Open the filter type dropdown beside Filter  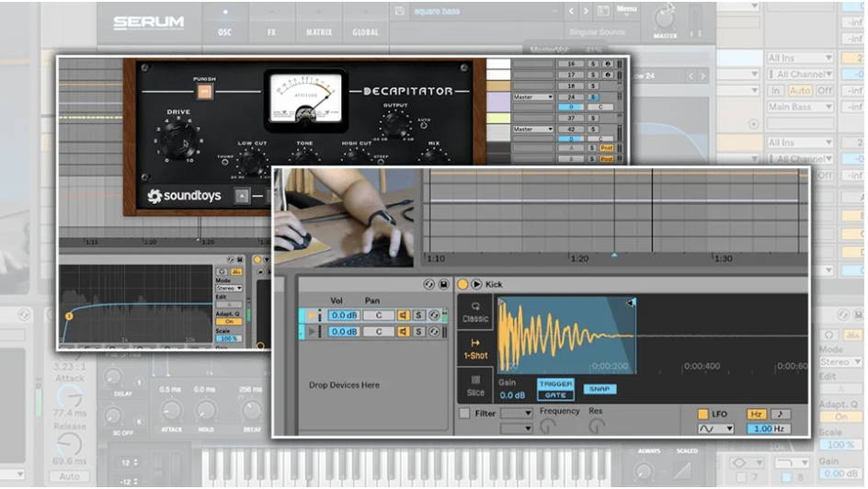tap(516, 414)
